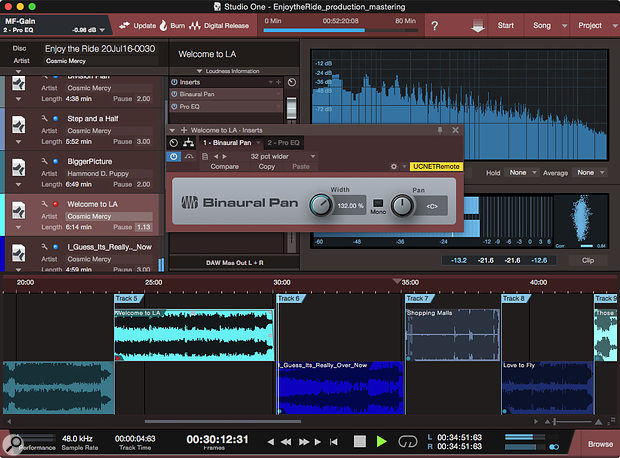Select Track 5 marker on timeline
Screen dimensions: 620x458
click(x=129, y=299)
